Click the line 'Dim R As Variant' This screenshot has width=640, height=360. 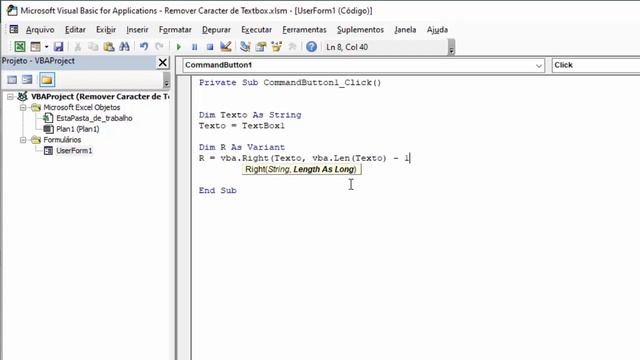tap(242, 147)
